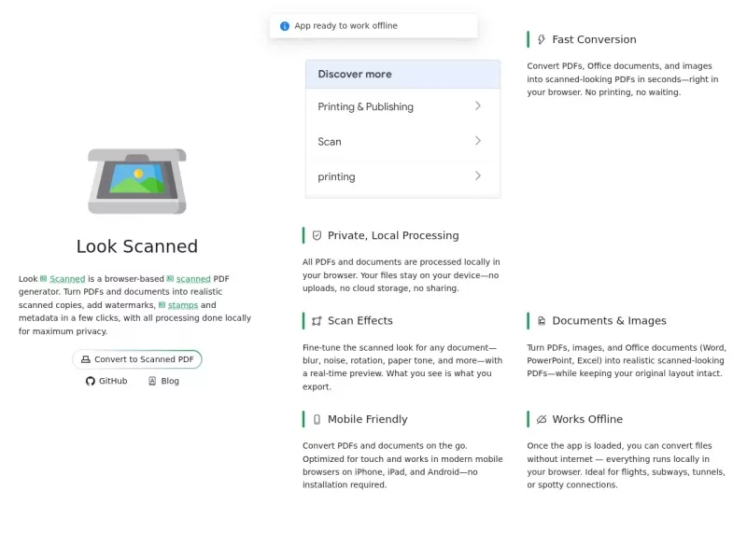Image resolution: width=747 pixels, height=560 pixels.
Task: Click the scanner logo image
Action: point(137,181)
